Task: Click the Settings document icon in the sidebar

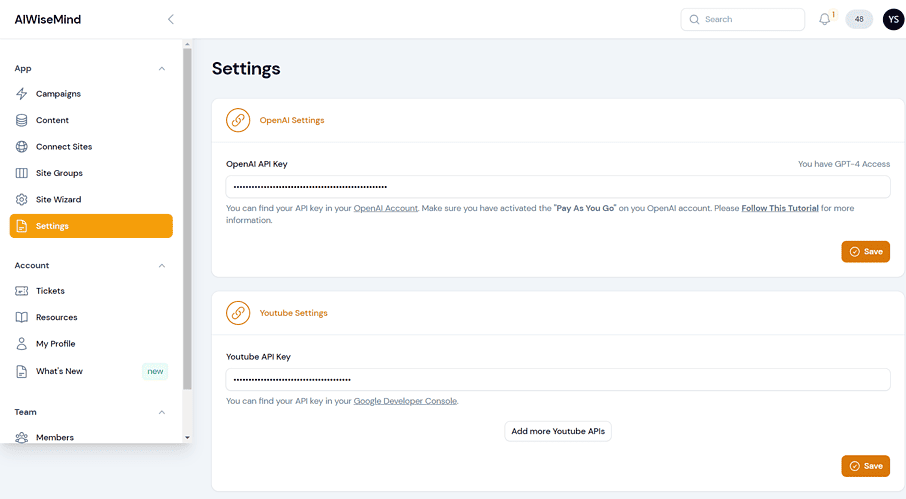Action: coord(21,226)
